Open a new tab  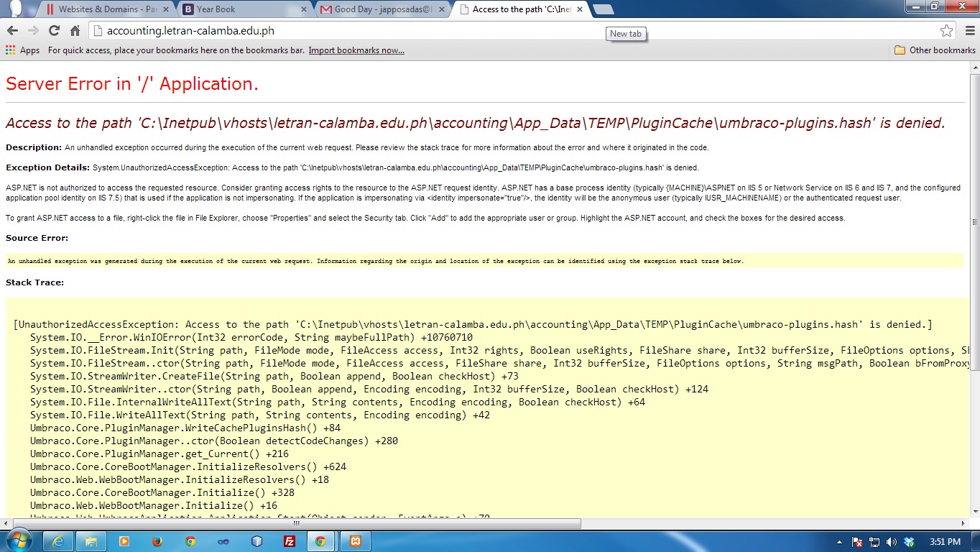(x=604, y=9)
